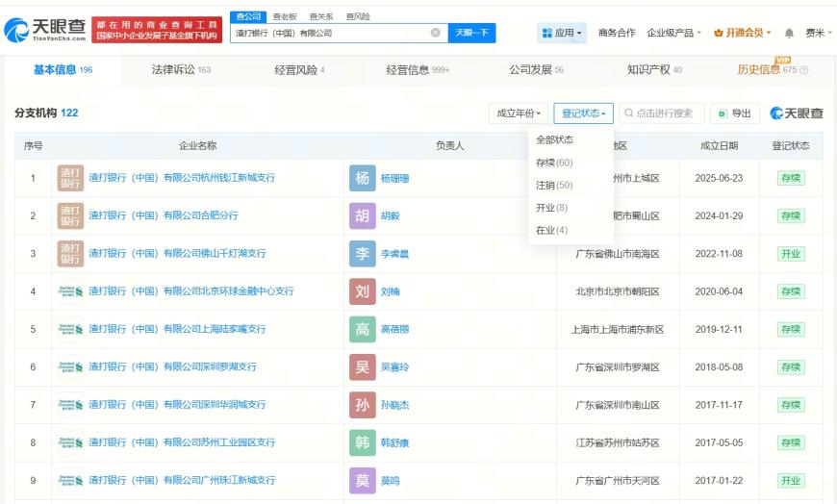Expand the 企业级产品 menu
The image size is (837, 504).
point(673,33)
